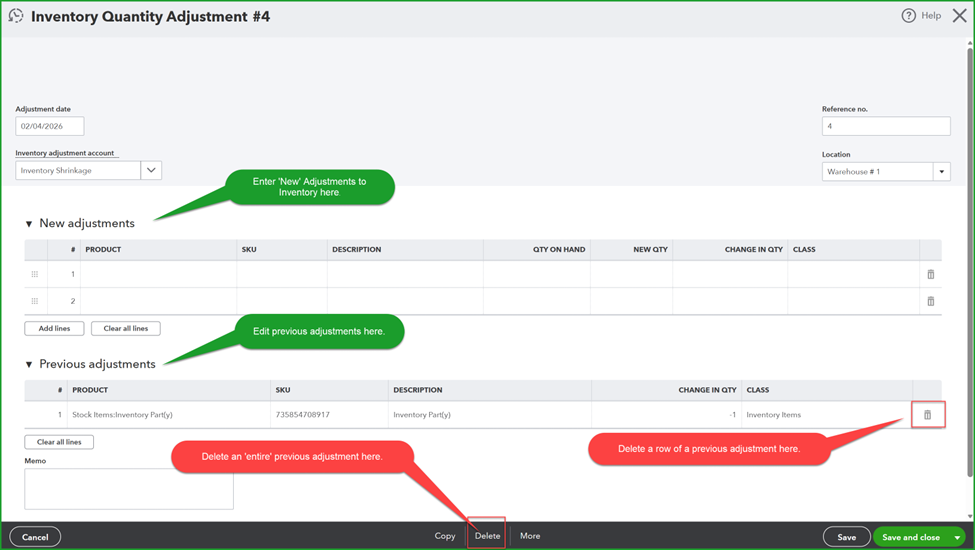Delete the Stock Items:Inventory Part(y) row
Image resolution: width=975 pixels, height=550 pixels.
click(927, 415)
